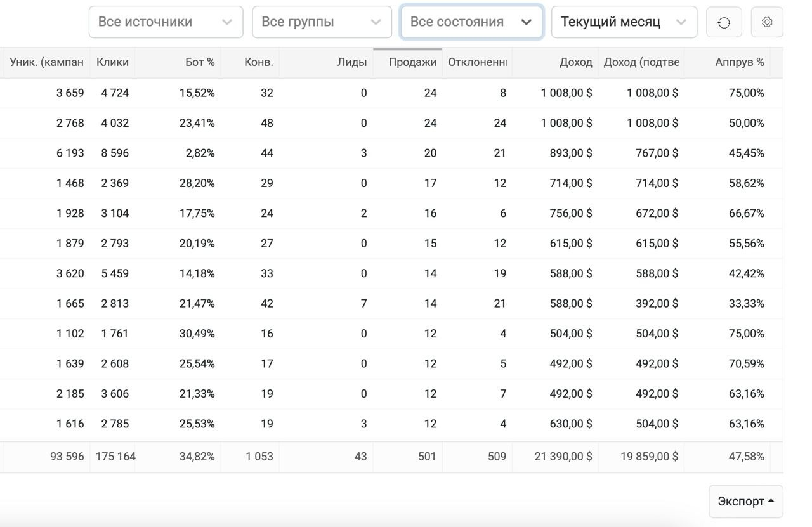Screen dimensions: 812x527
Task: Expand the 'Все группы' dropdown
Action: [x=322, y=22]
